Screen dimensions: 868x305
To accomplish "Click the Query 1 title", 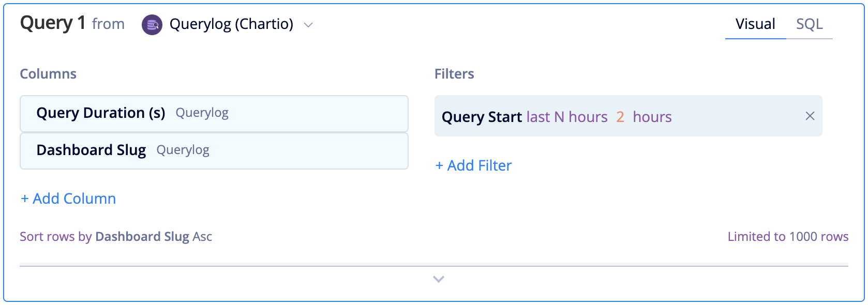I will [53, 23].
